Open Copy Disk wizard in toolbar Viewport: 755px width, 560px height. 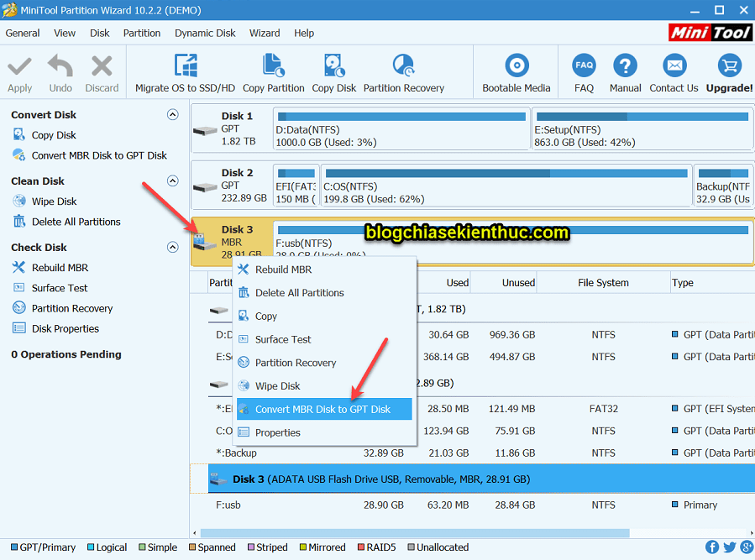click(x=334, y=73)
